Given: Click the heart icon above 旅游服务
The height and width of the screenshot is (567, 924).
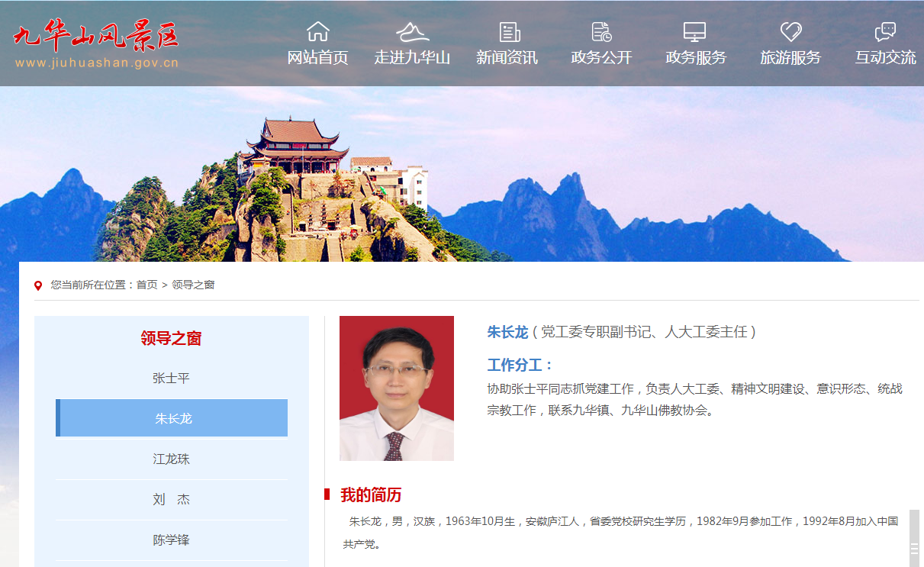Looking at the screenshot, I should click(x=790, y=31).
